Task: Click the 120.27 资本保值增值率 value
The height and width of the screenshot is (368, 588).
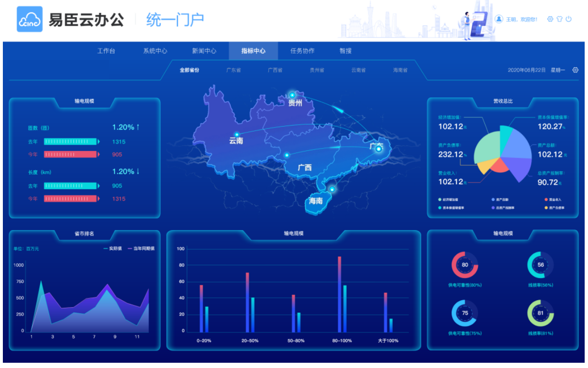Action: click(x=549, y=126)
